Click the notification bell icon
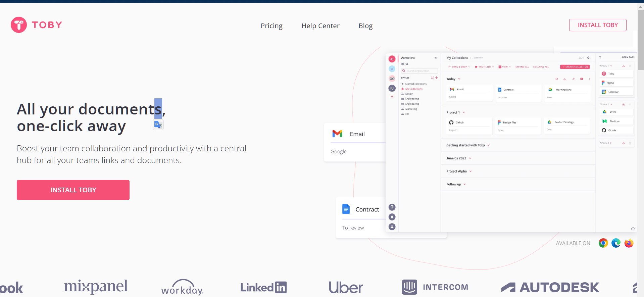This screenshot has width=644, height=297. pos(392,217)
